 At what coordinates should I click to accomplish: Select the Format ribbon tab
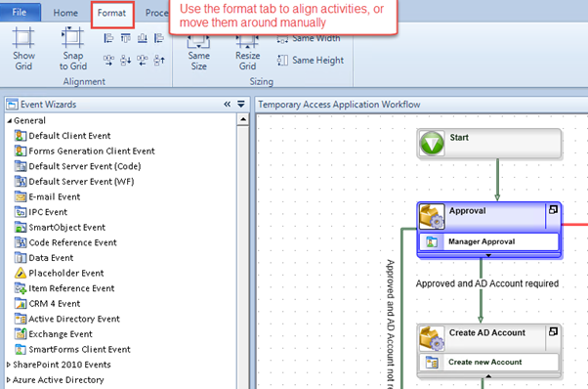pos(111,13)
